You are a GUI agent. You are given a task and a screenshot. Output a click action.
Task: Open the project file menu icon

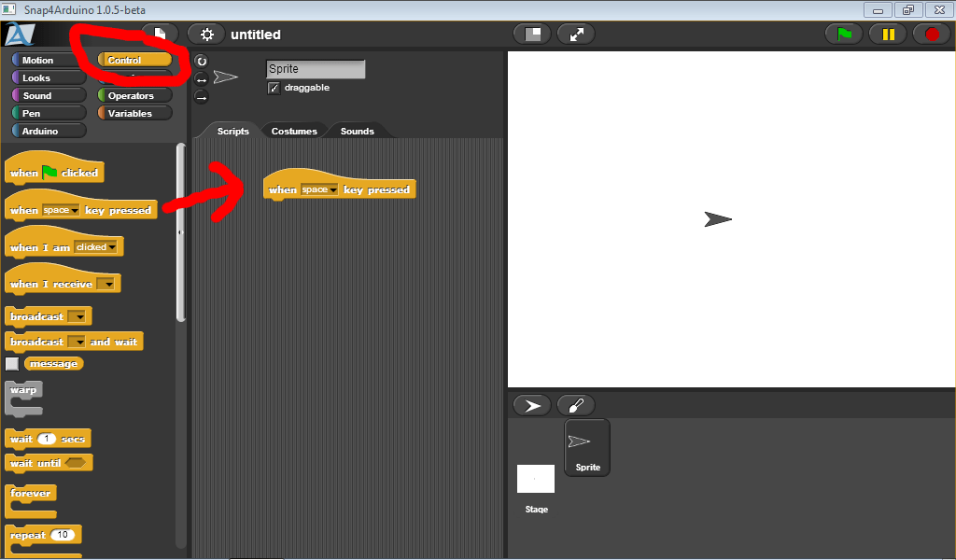[160, 35]
